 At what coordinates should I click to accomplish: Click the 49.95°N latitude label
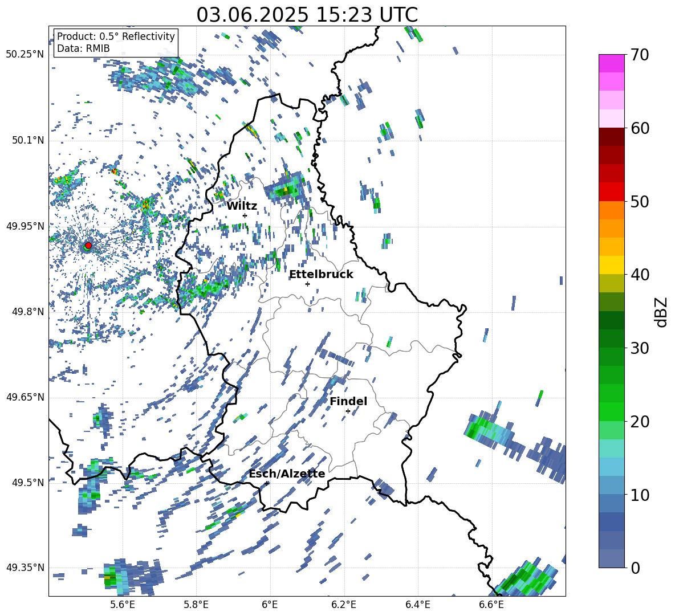25,226
